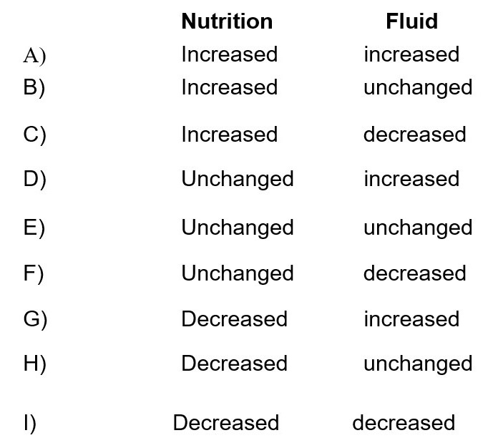The image size is (493, 448).
Task: Pick option G) label
Action: 35,319
